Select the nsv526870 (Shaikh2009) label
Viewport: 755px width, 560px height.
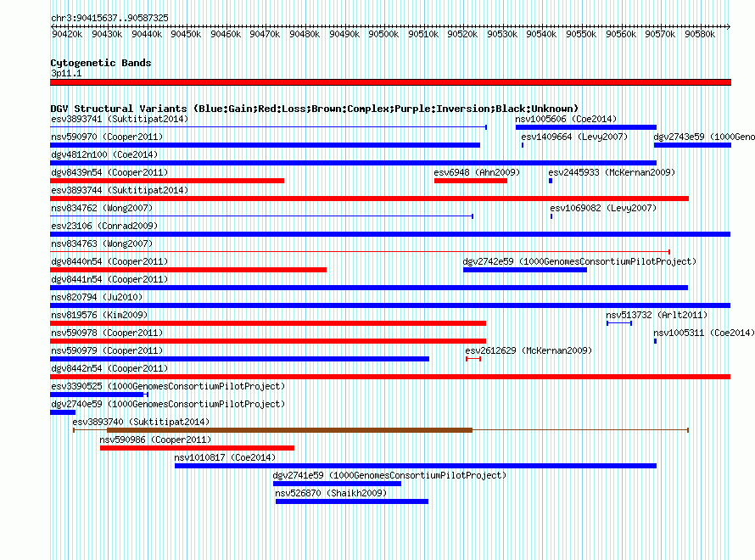(x=331, y=493)
